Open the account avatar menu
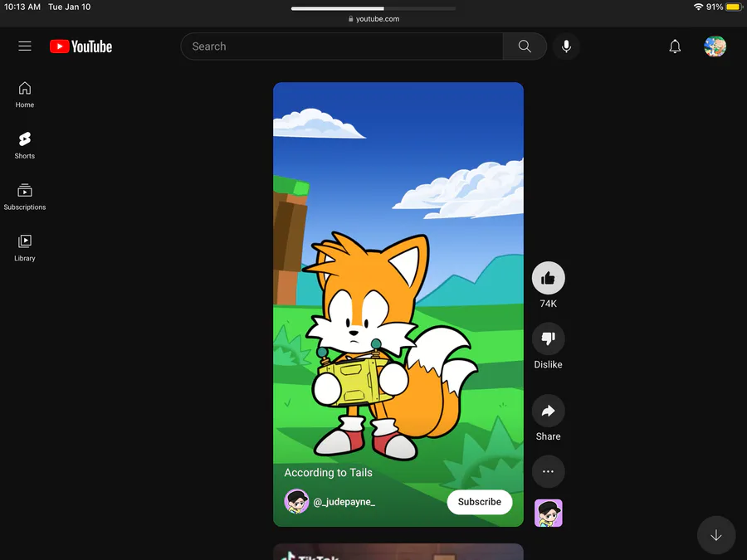 point(715,46)
